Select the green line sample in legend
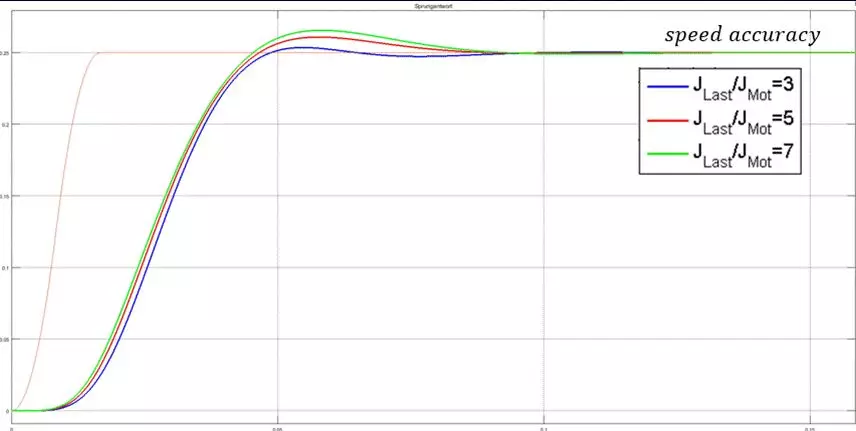Image resolution: width=856 pixels, height=431 pixels. pos(668,153)
